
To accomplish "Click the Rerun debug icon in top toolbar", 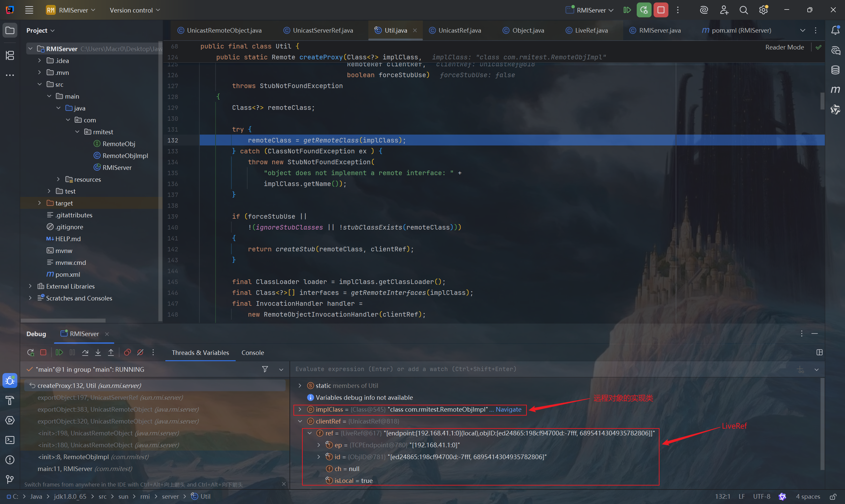I will coord(644,10).
